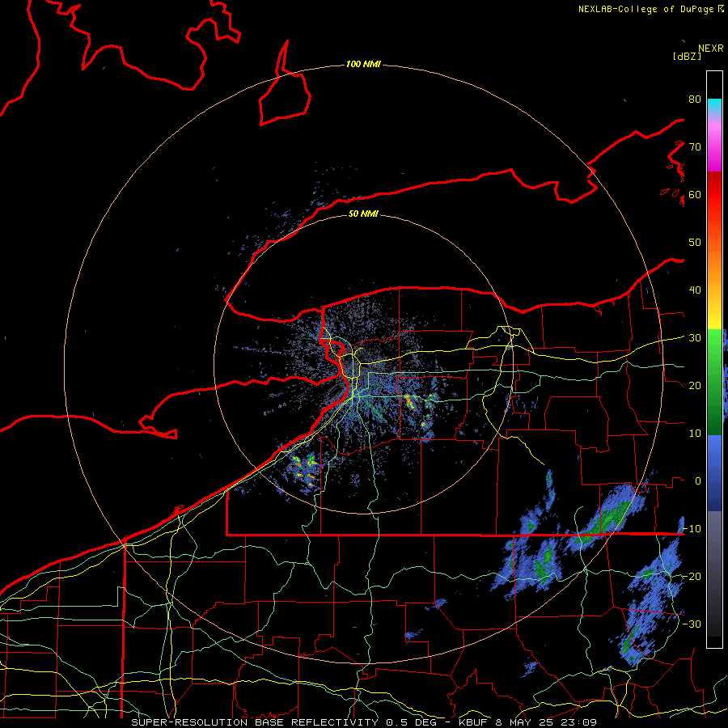Click the 100 NMI range ring label

363,64
